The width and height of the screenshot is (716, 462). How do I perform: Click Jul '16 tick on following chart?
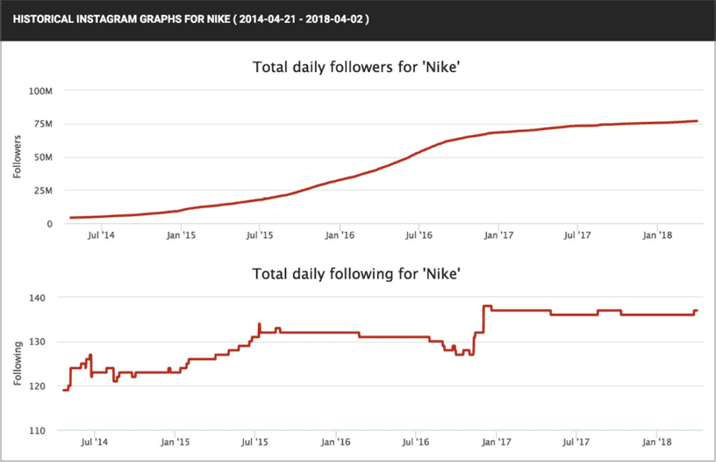416,442
